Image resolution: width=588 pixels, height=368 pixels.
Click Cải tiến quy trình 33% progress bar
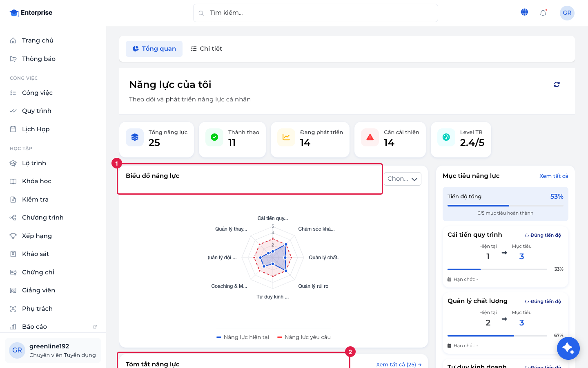497,269
